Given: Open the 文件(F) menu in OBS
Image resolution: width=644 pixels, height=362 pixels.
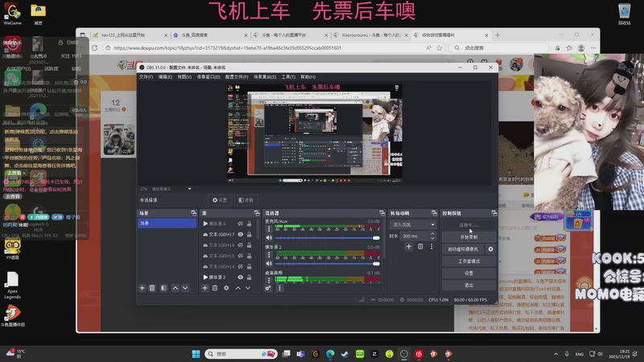Looking at the screenshot, I should 146,76.
